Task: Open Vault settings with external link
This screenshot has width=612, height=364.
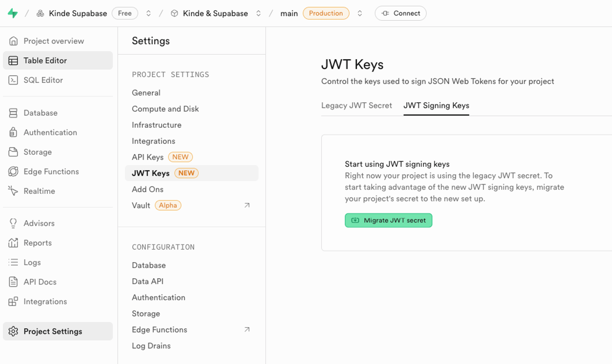Action: [x=246, y=205]
